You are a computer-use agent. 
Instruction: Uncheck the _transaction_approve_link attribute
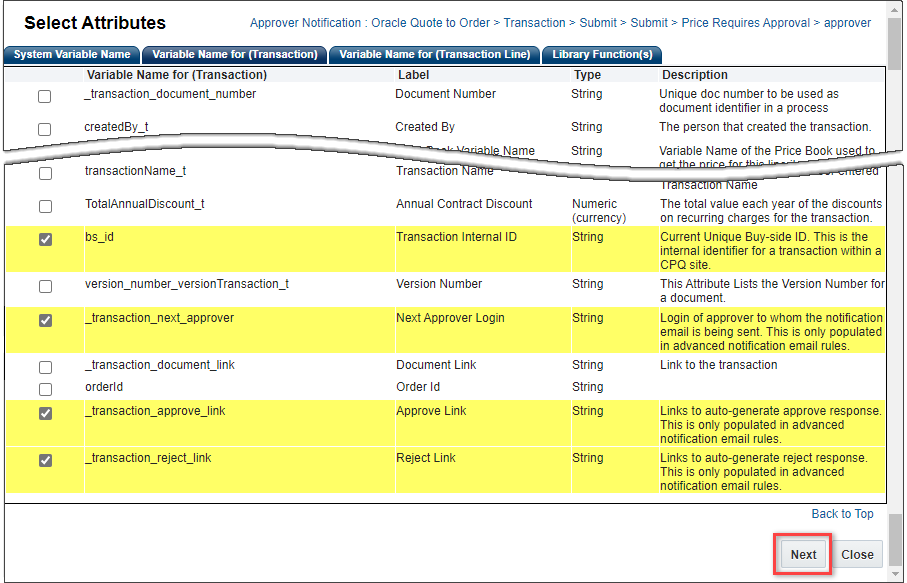click(x=44, y=412)
